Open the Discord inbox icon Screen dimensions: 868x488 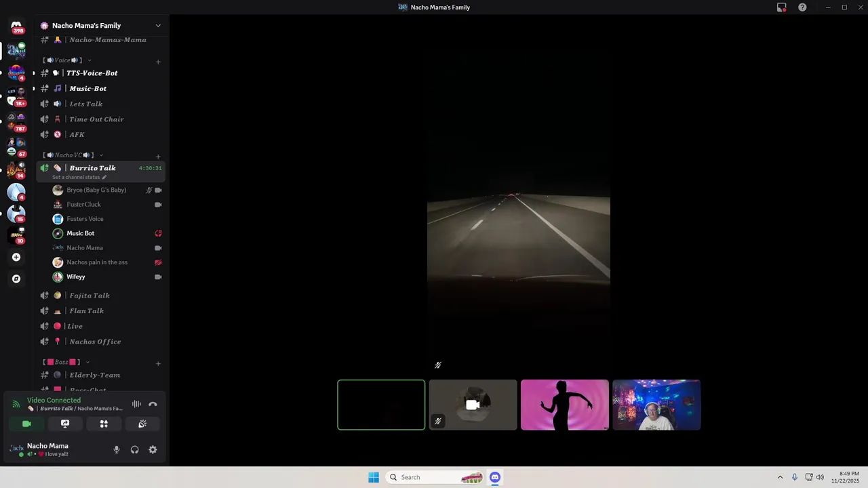(781, 7)
